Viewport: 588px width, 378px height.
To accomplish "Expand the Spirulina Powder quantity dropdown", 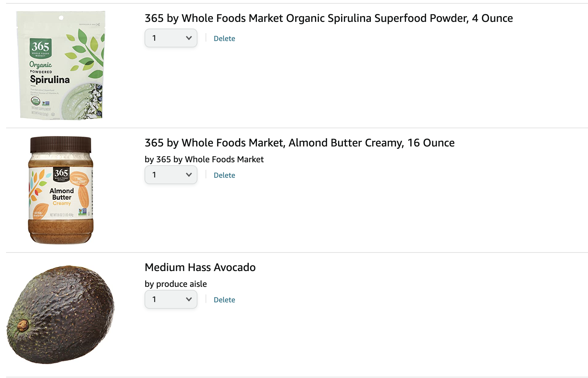I will point(171,38).
